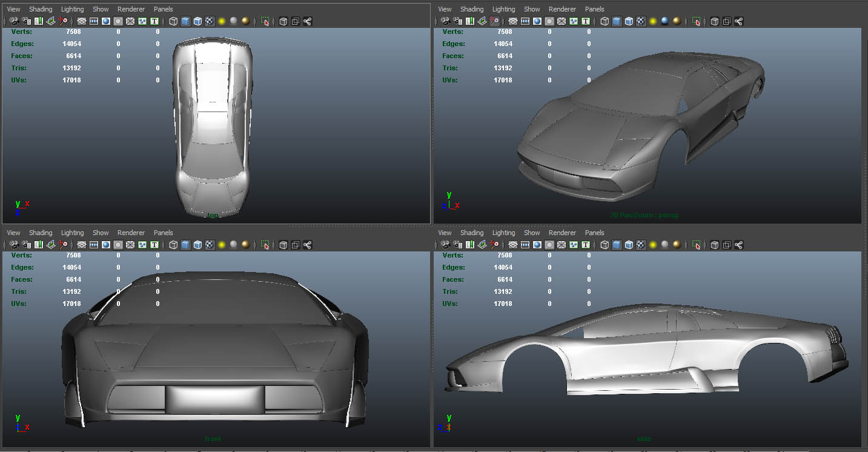868x452 pixels.
Task: Toggle Resolution Gate in top panel toolbar
Action: click(106, 21)
